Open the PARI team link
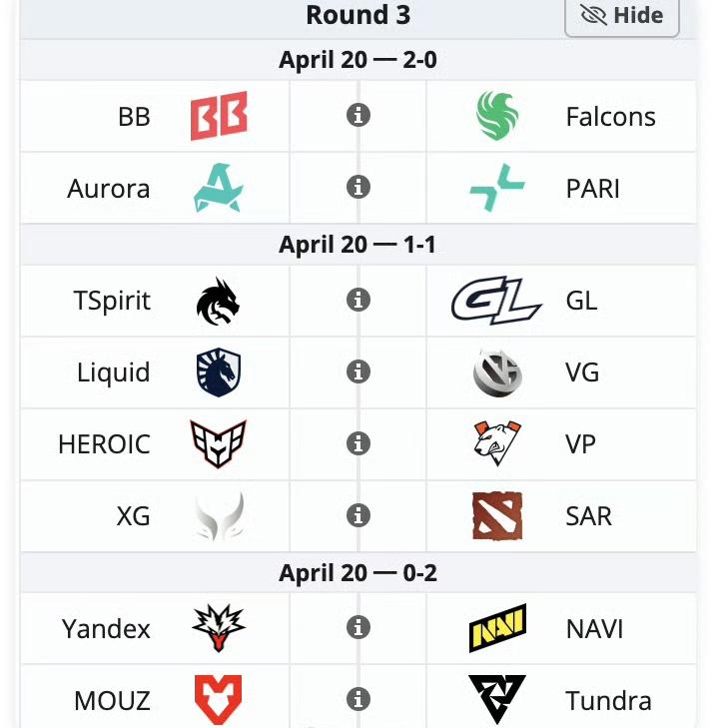 point(592,188)
